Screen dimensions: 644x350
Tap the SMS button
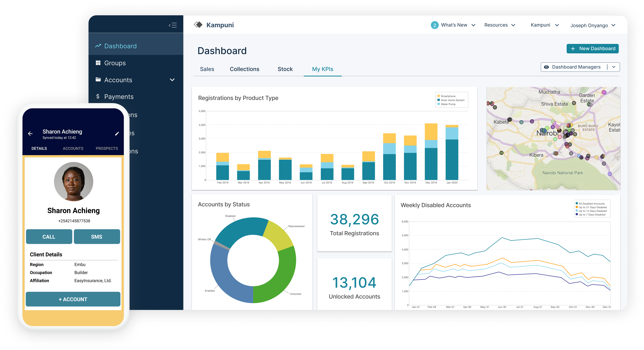click(x=97, y=237)
